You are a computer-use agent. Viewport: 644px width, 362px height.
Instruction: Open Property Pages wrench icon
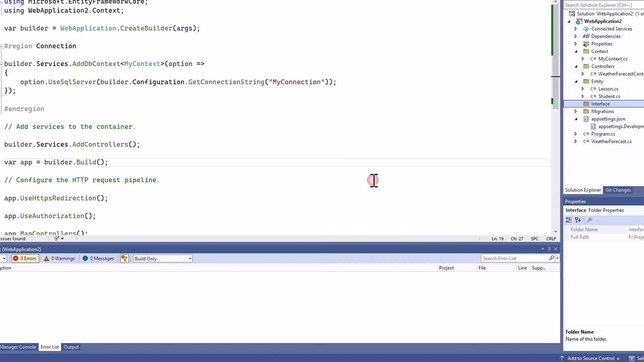590,220
